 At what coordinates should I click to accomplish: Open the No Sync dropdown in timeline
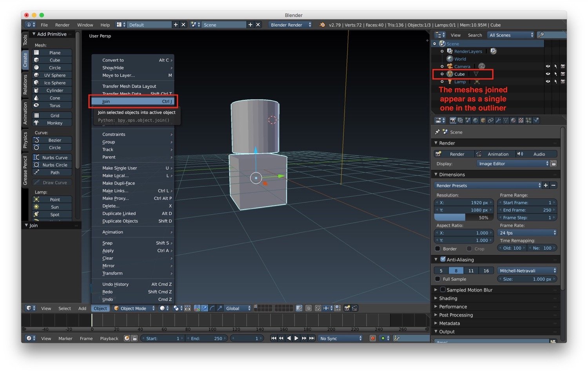coord(341,338)
